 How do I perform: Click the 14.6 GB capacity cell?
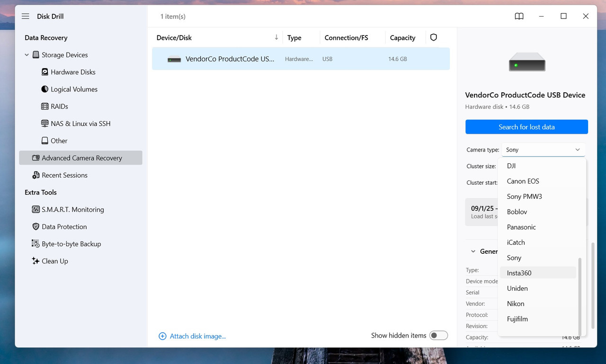(x=398, y=59)
